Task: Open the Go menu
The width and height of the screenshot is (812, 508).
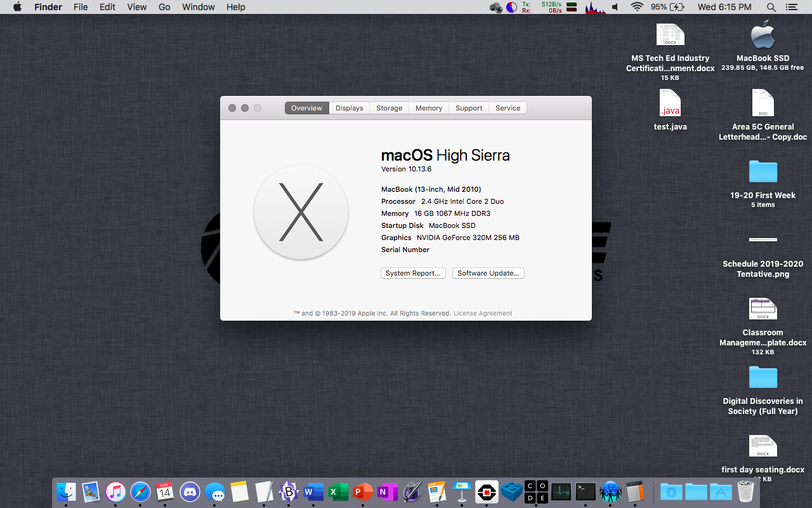Action: 164,7
